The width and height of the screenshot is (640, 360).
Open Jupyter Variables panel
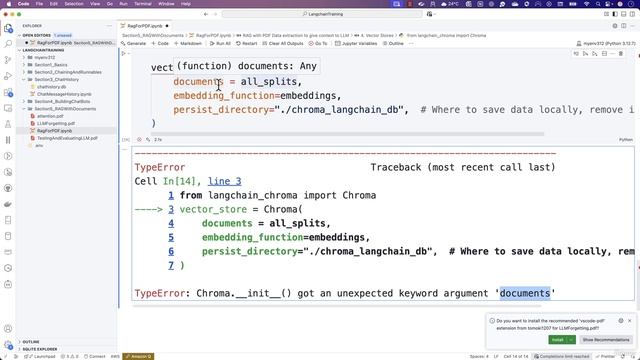[x=355, y=43]
